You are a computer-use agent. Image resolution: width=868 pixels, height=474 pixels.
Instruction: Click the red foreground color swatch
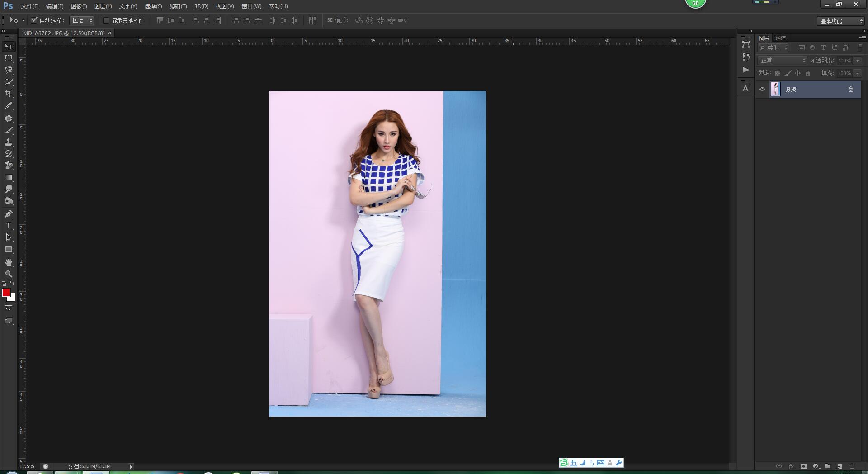(6, 293)
